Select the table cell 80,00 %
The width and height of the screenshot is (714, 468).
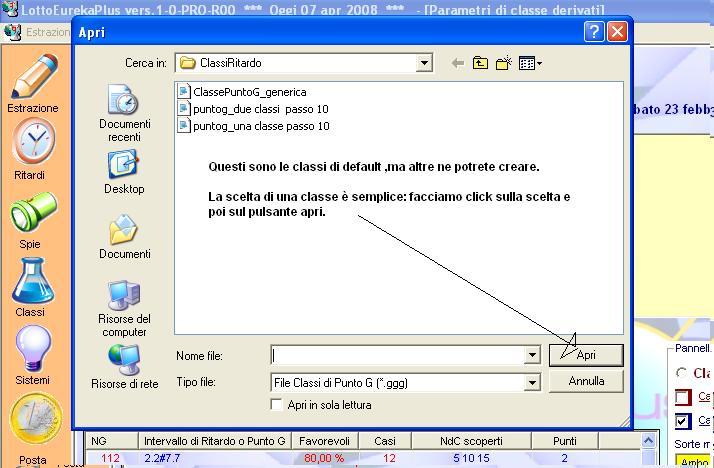324,458
